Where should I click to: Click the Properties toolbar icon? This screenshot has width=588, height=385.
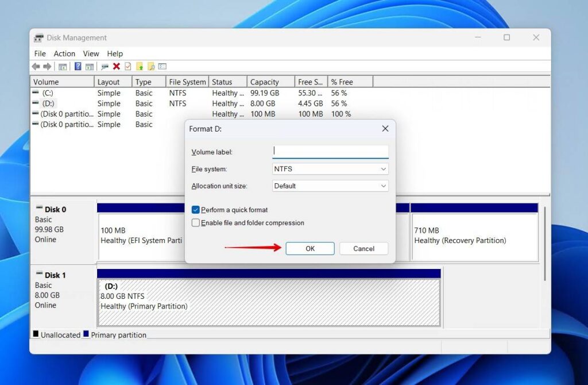click(x=105, y=66)
